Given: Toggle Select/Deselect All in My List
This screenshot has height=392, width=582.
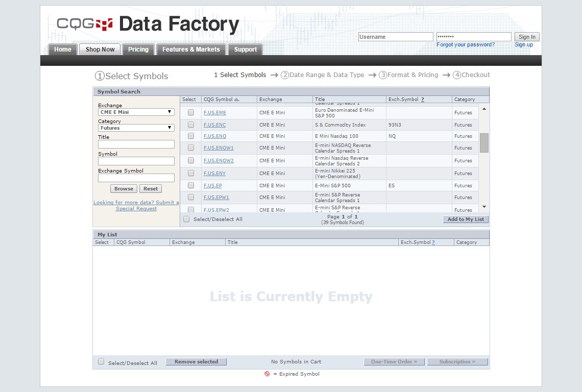Looking at the screenshot, I should click(x=101, y=361).
